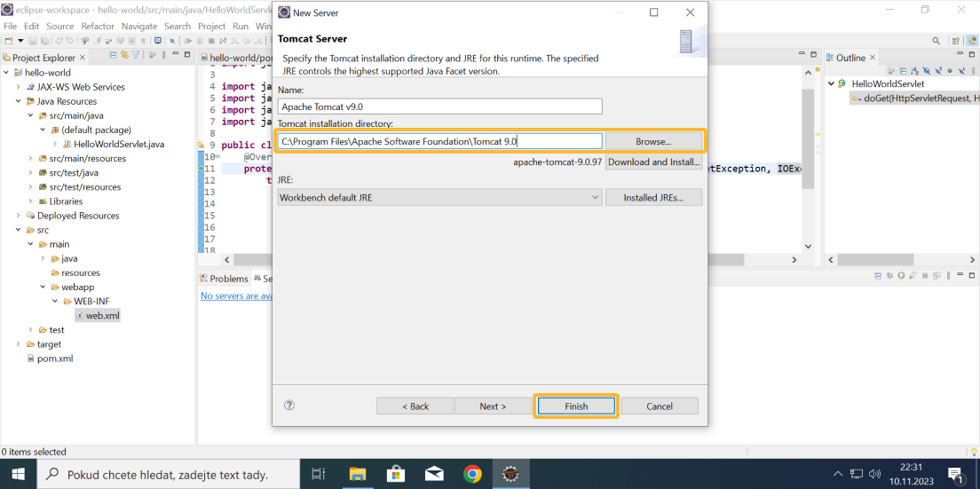The width and height of the screenshot is (980, 489).
Task: Open the Project Explorer filter icon
Action: point(136,55)
